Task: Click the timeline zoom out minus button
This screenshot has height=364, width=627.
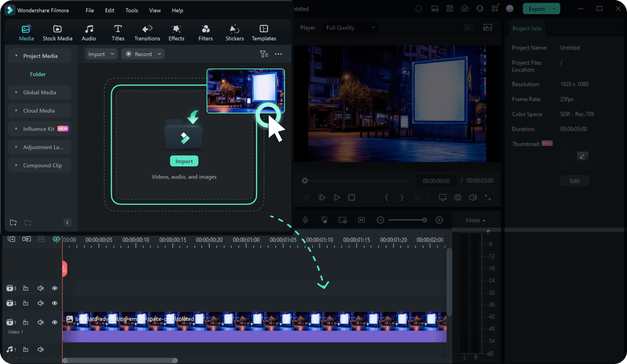Action: tap(380, 220)
